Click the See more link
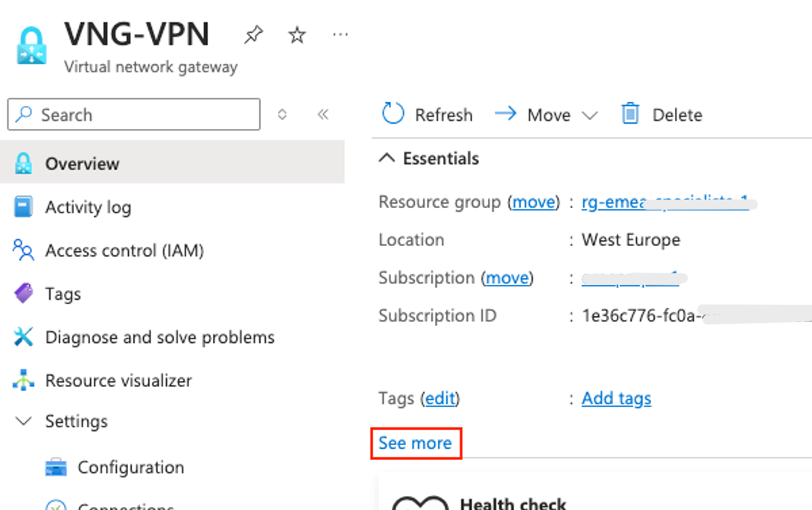The image size is (812, 510). 415,443
